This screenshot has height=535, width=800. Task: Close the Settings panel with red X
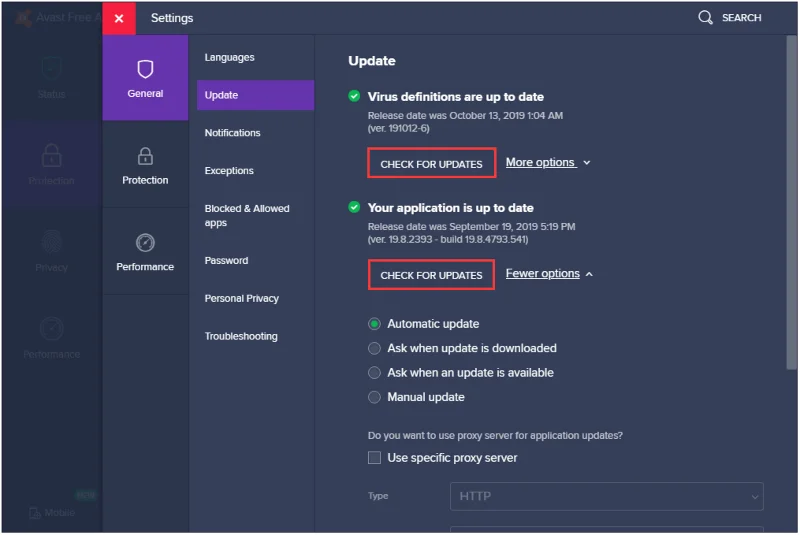click(x=119, y=18)
